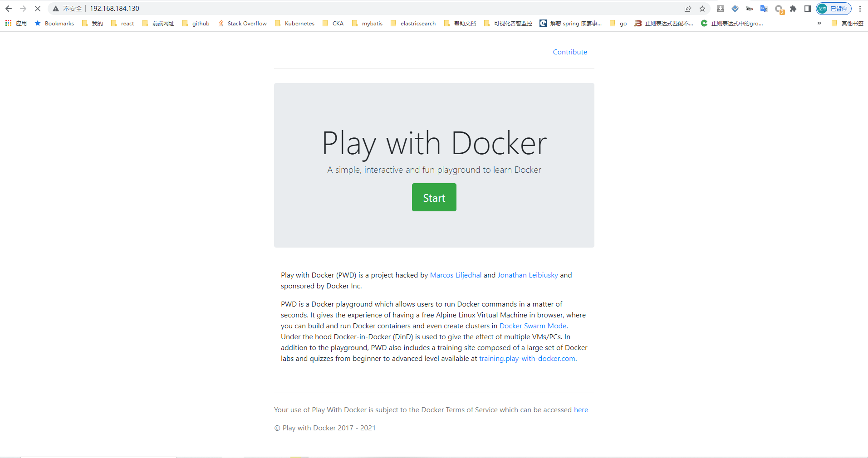
Task: Open the Jonathan Leibiusky link
Action: 528,275
